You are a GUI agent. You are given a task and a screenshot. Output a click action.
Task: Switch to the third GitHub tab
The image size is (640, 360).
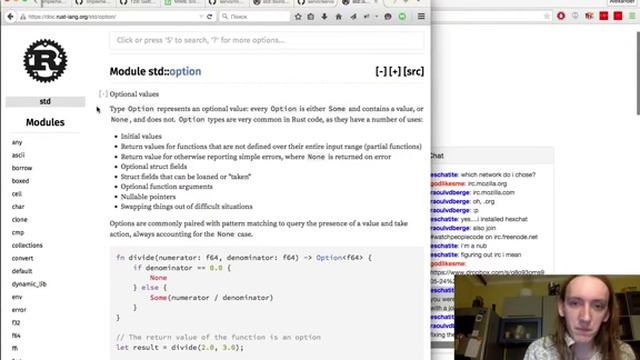(138, 2)
